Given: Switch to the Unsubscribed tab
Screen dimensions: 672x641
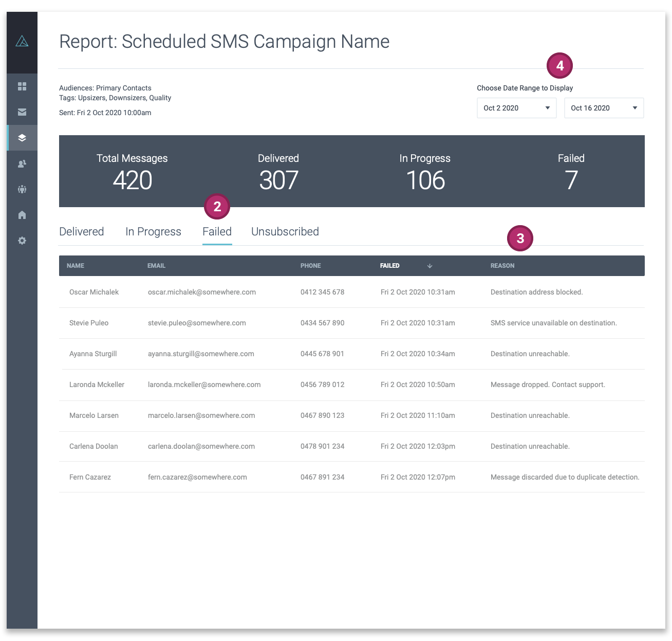Looking at the screenshot, I should point(285,231).
